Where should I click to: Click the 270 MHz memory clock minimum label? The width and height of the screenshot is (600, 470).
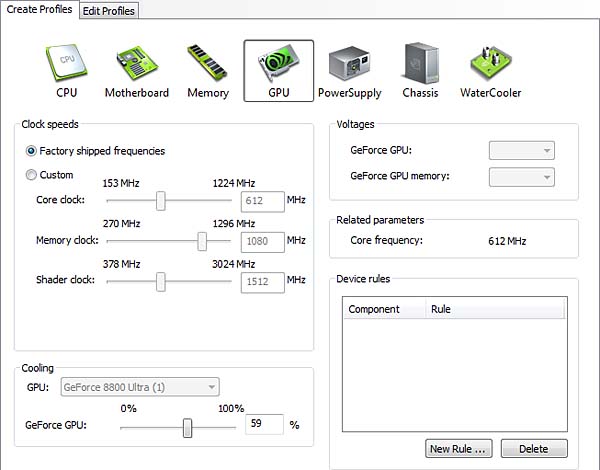point(121,224)
